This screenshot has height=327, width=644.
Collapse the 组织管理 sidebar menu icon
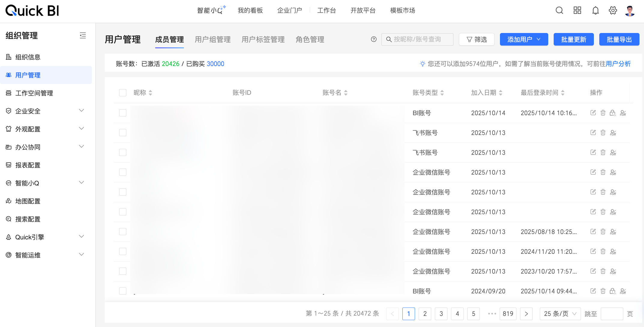coord(83,35)
